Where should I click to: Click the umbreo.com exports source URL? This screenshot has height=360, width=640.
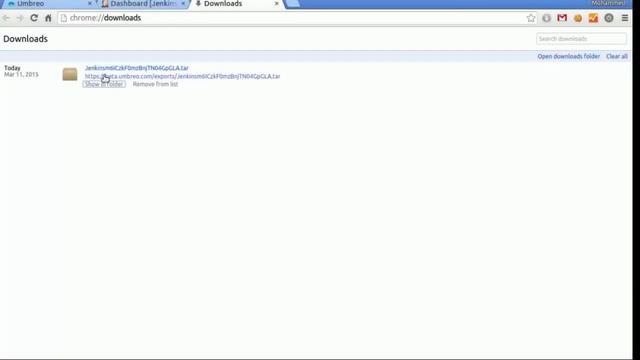click(x=182, y=76)
